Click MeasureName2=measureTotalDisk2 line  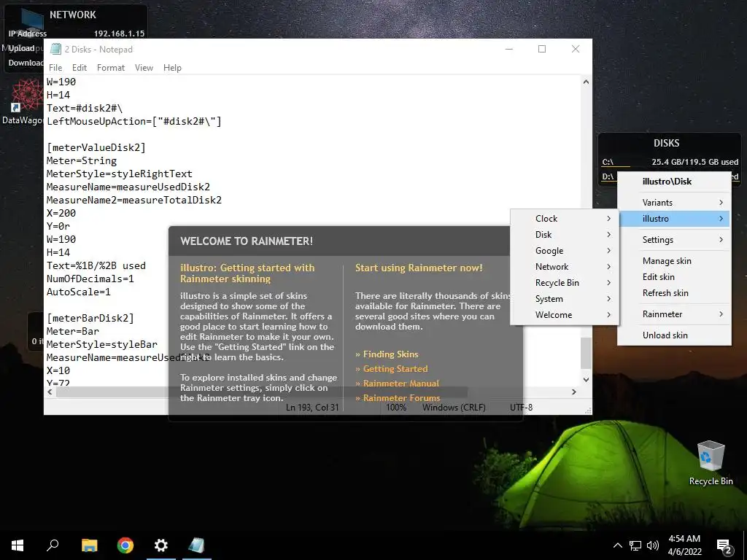[134, 200]
